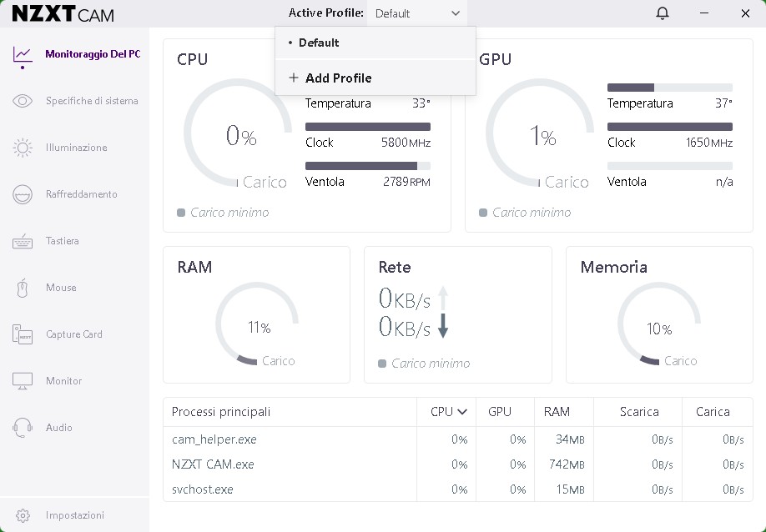Image resolution: width=766 pixels, height=532 pixels.
Task: Sort processes by CPU column chevron
Action: [x=461, y=412]
